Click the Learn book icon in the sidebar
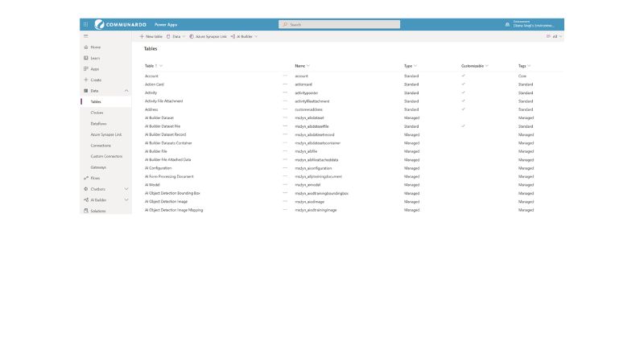The height and width of the screenshot is (362, 644). pos(86,58)
